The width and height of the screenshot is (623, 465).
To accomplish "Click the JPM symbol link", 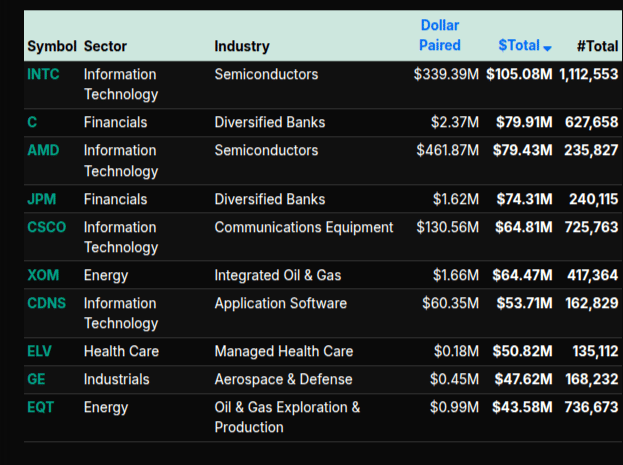I will tap(42, 199).
